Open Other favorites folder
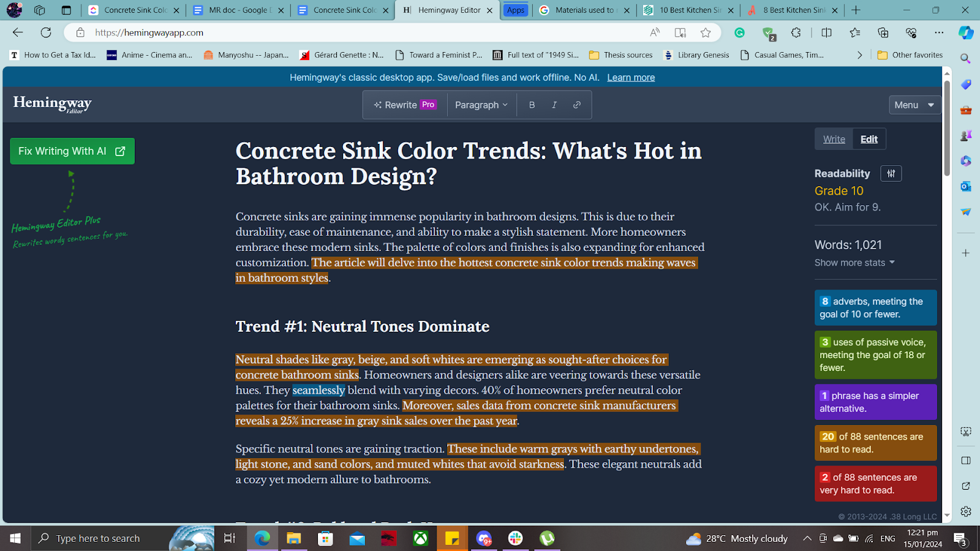This screenshot has width=980, height=551. tap(910, 55)
